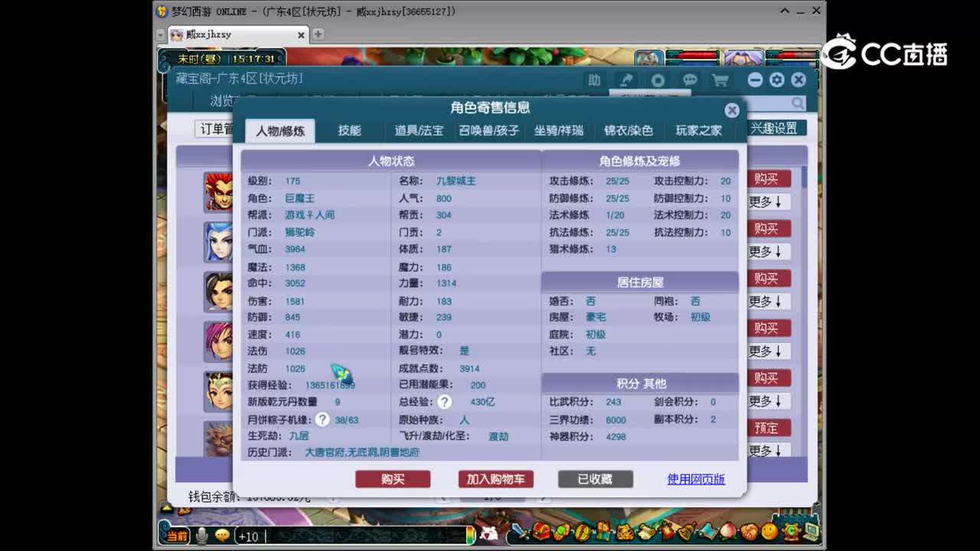The width and height of the screenshot is (980, 551).
Task: Open the 助 helper icon in 藏宝阁 header
Action: (x=594, y=80)
